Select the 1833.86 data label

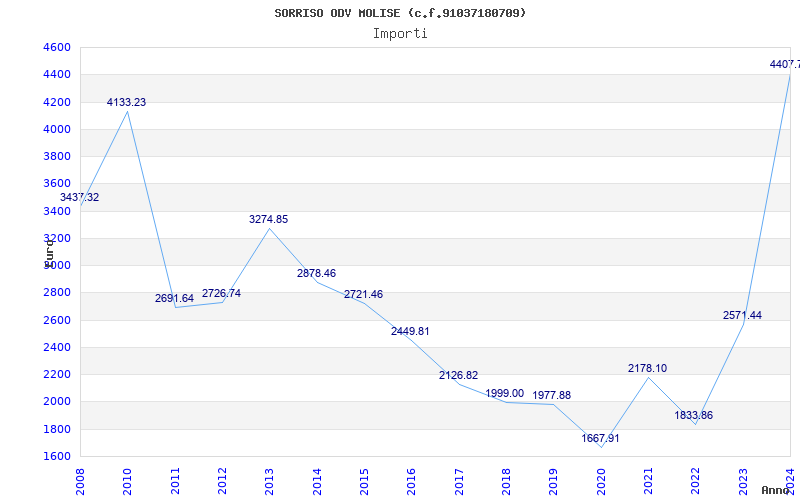click(693, 415)
